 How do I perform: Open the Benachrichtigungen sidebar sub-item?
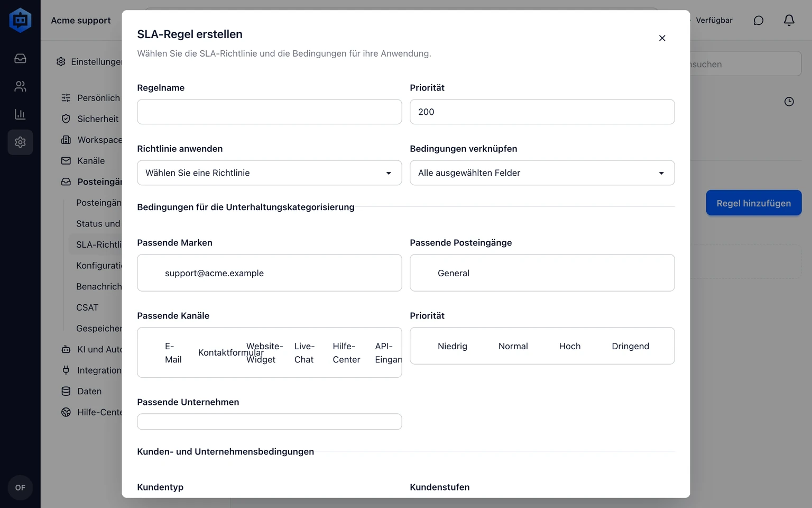pos(98,286)
